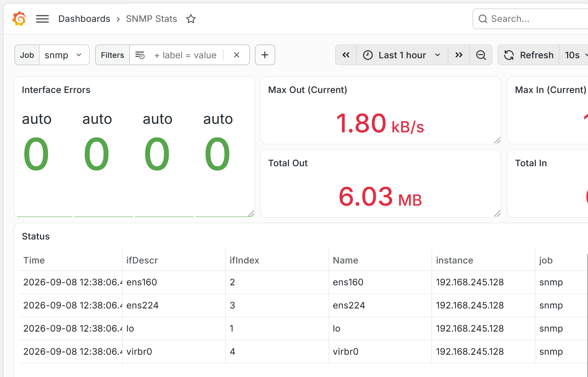This screenshot has height=377, width=588.
Task: Open the Job snmp dropdown
Action: tap(64, 55)
